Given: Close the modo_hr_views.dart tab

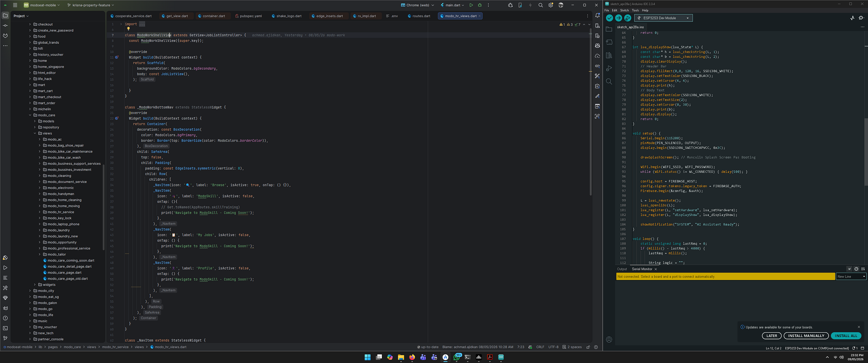Looking at the screenshot, I should click(479, 16).
